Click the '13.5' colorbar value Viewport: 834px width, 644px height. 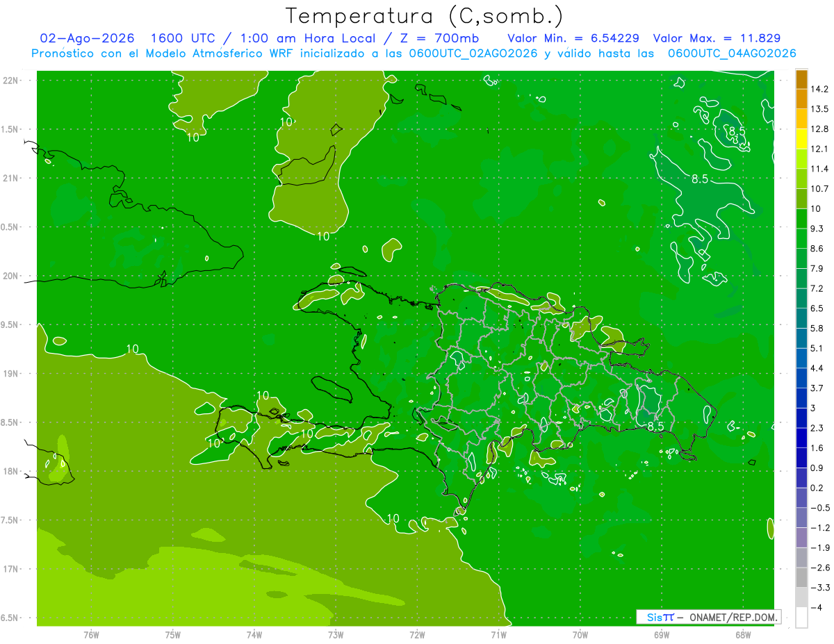pyautogui.click(x=819, y=109)
